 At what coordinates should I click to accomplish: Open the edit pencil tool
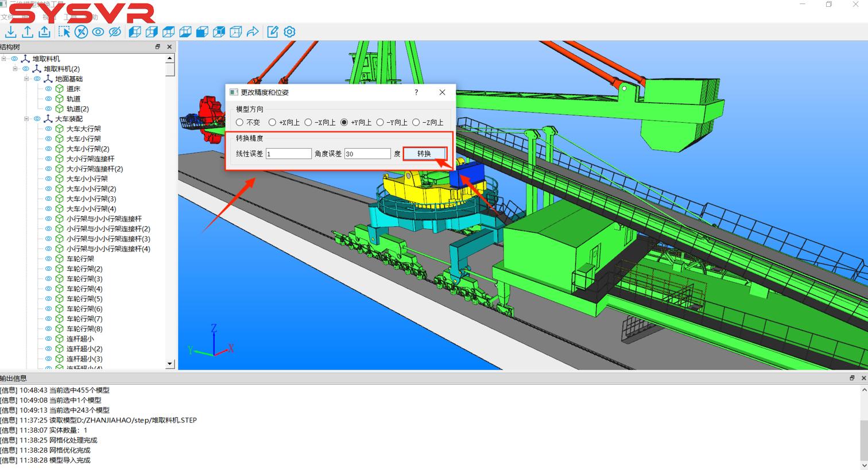point(273,32)
